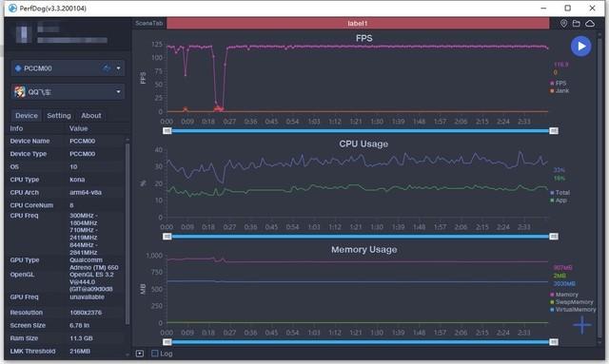This screenshot has width=609, height=364.
Task: Toggle SwapMemory series in memory legend
Action: 572,302
